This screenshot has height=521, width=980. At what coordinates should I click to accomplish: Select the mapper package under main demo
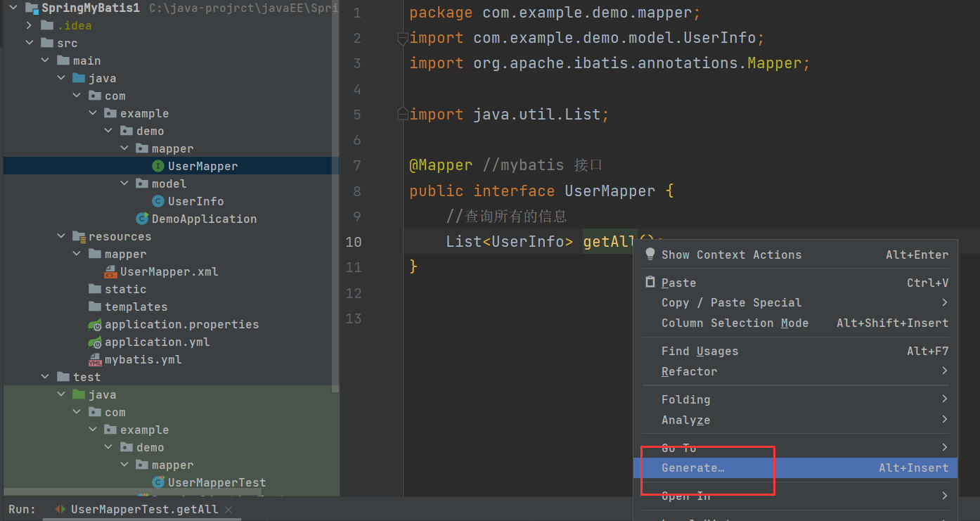[172, 148]
